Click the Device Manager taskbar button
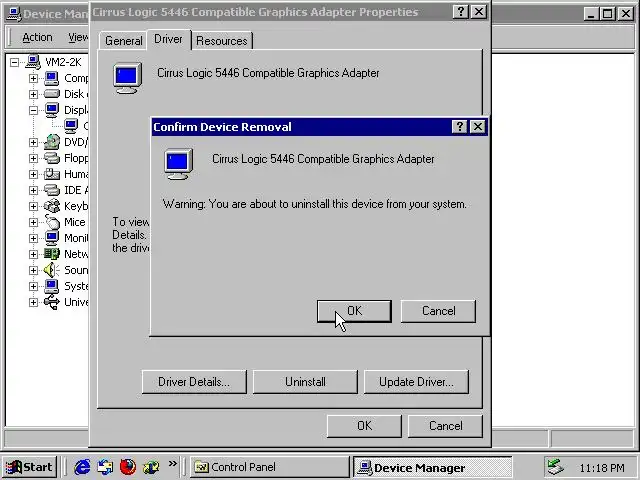The image size is (640, 480). pyautogui.click(x=432, y=467)
